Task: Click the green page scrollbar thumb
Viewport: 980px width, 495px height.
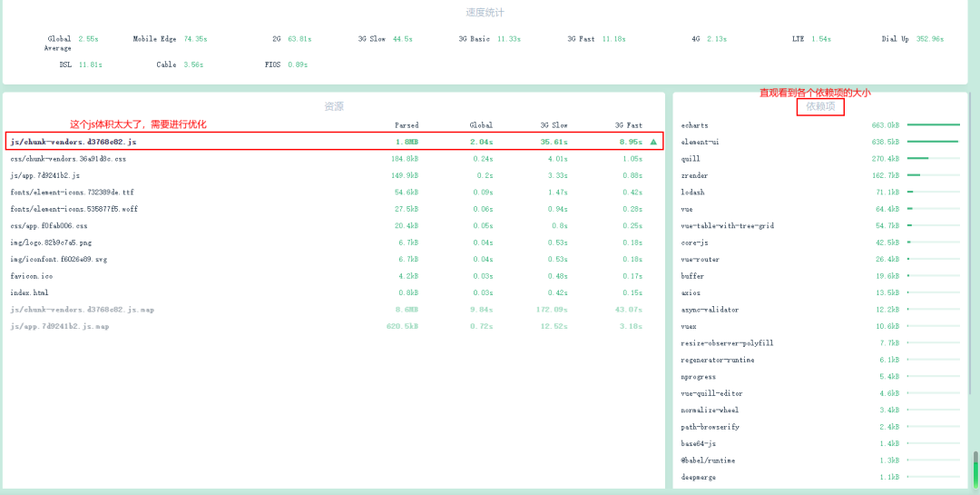Action: tap(975, 468)
